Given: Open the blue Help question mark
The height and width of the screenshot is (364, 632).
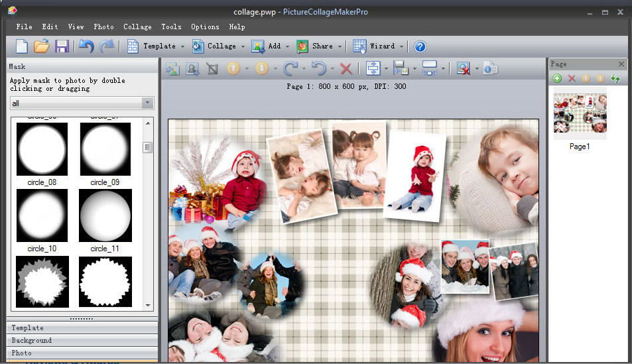Looking at the screenshot, I should (x=419, y=46).
